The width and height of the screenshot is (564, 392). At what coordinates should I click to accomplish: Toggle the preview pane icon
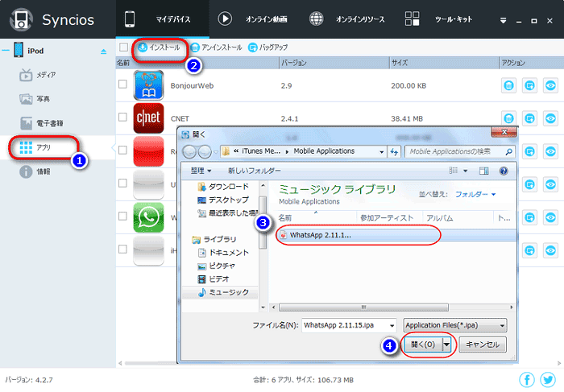point(483,171)
